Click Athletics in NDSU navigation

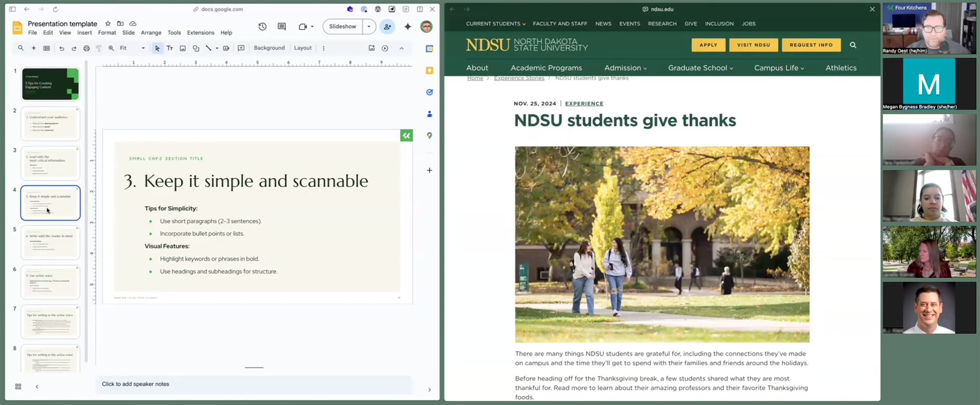pyautogui.click(x=841, y=67)
